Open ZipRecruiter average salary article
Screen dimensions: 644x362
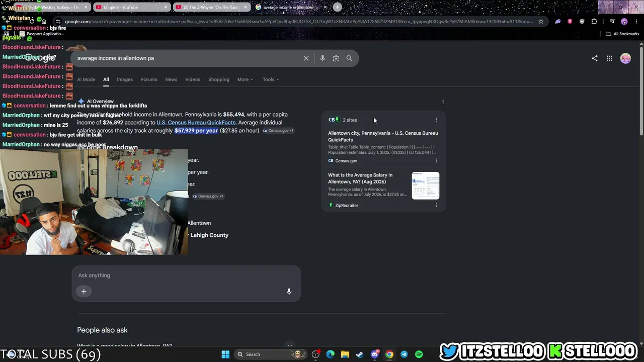pyautogui.click(x=360, y=178)
